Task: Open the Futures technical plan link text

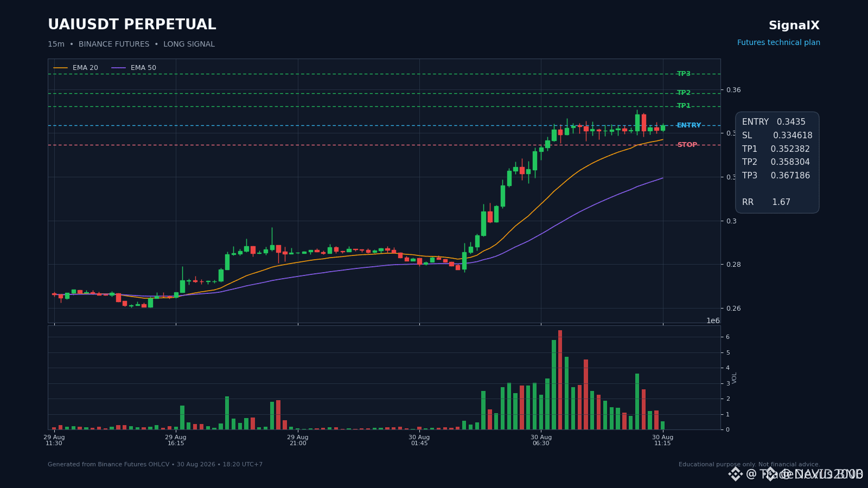Action: (778, 42)
